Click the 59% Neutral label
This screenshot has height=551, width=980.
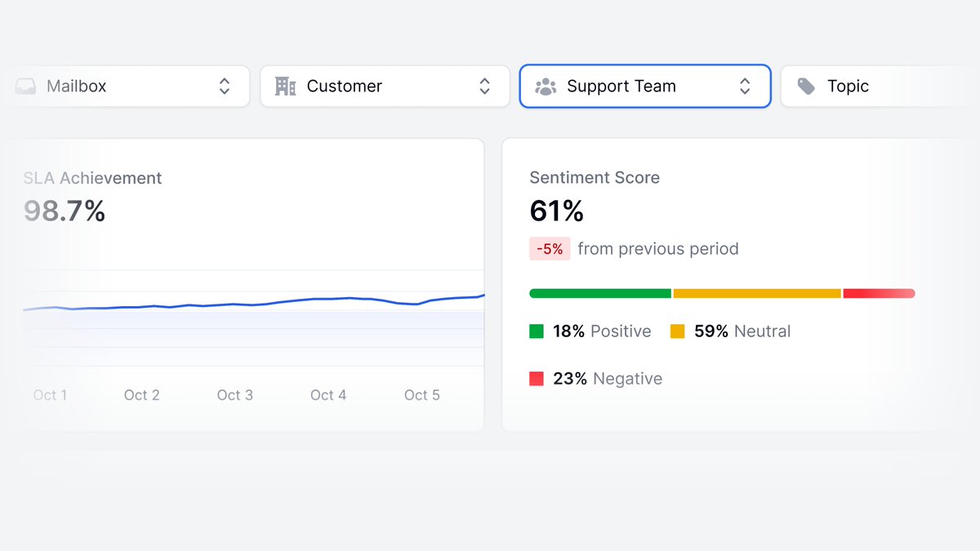(x=742, y=331)
